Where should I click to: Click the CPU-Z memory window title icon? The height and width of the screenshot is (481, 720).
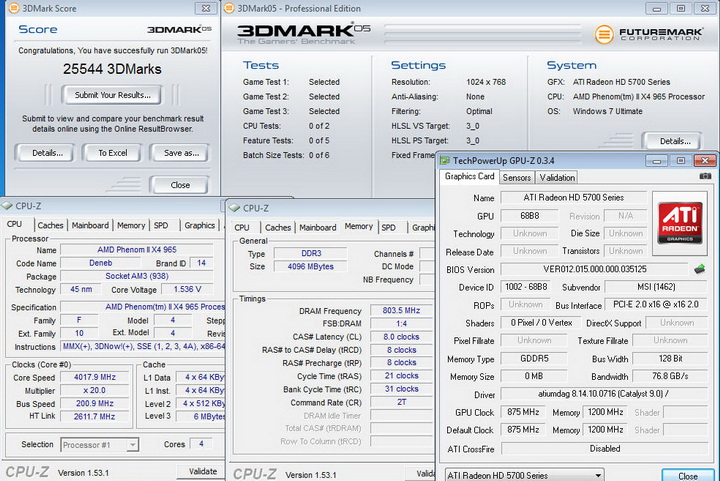(235, 207)
